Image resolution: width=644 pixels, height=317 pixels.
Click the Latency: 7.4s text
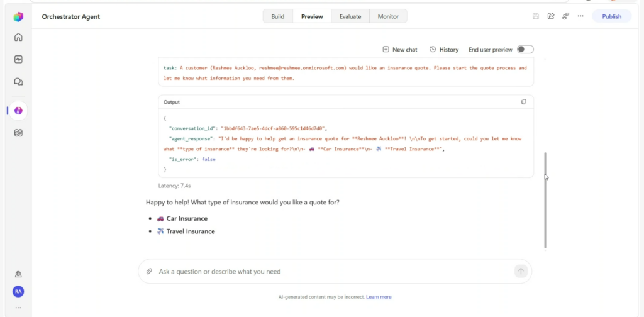[175, 186]
